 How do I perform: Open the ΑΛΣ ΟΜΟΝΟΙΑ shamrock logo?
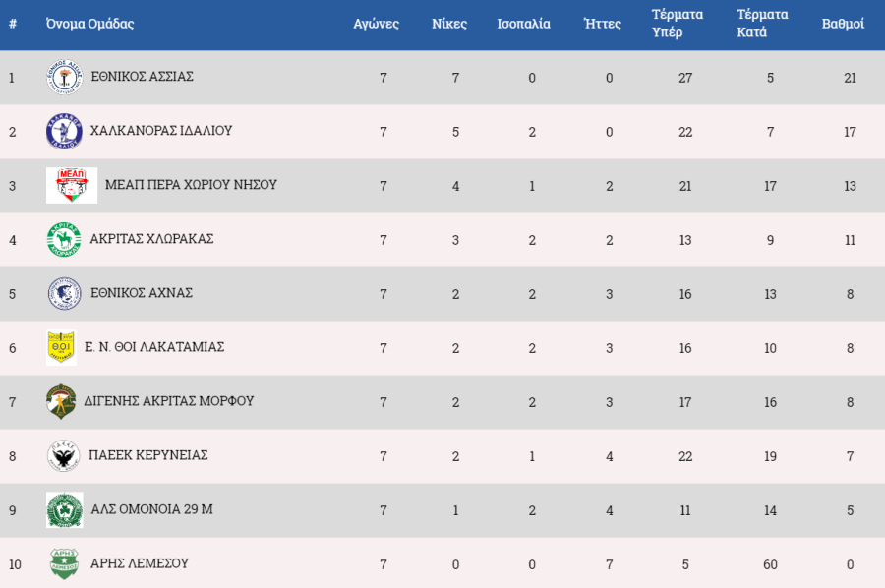pyautogui.click(x=64, y=510)
